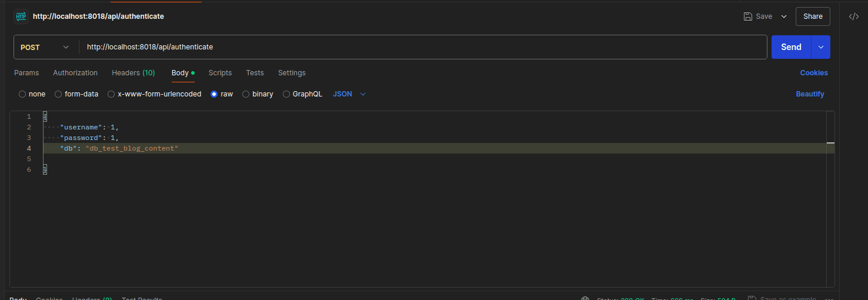The width and height of the screenshot is (868, 300).
Task: Click line number 5 in editor gutter
Action: [29, 159]
